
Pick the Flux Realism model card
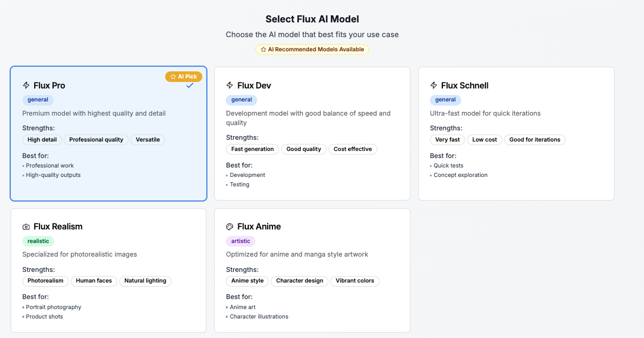[x=109, y=270]
